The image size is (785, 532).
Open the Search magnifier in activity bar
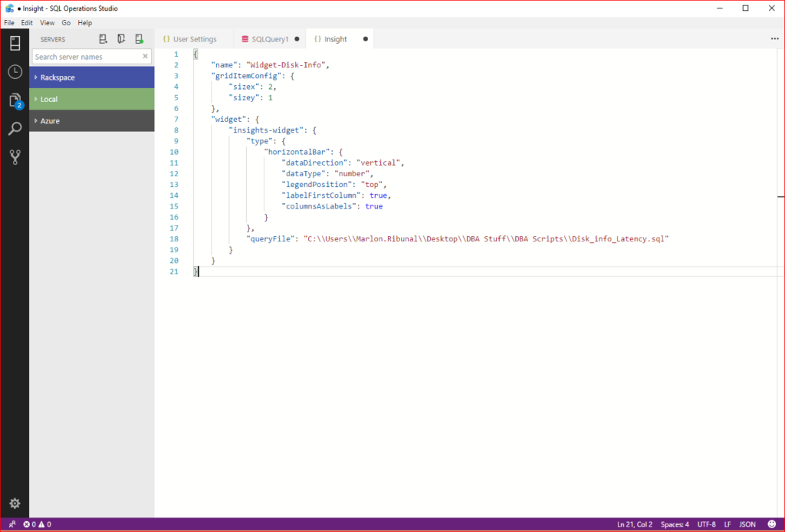tap(15, 129)
